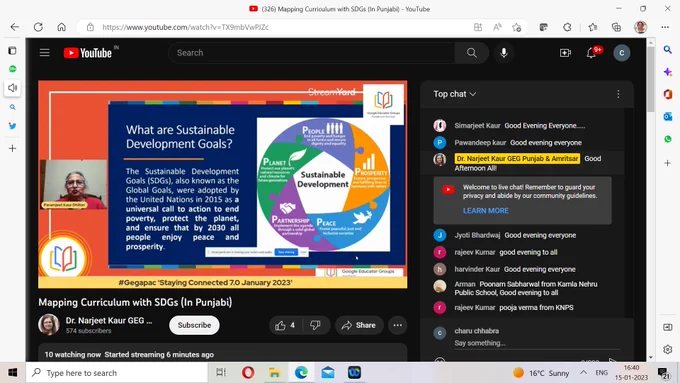Open more actions ellipsis under video
Screen dimensions: 680x383
(x=397, y=325)
